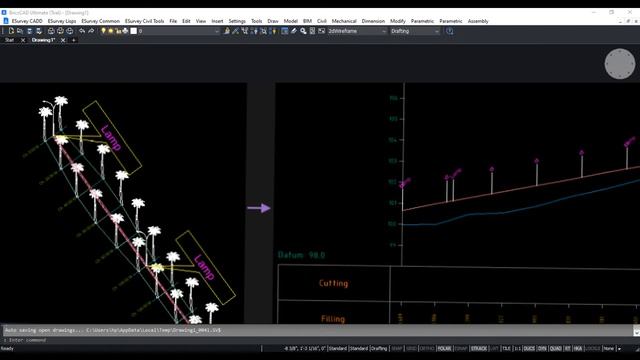Toggle the layer lock icon
Screen dimensions: 640x360
coord(118,31)
